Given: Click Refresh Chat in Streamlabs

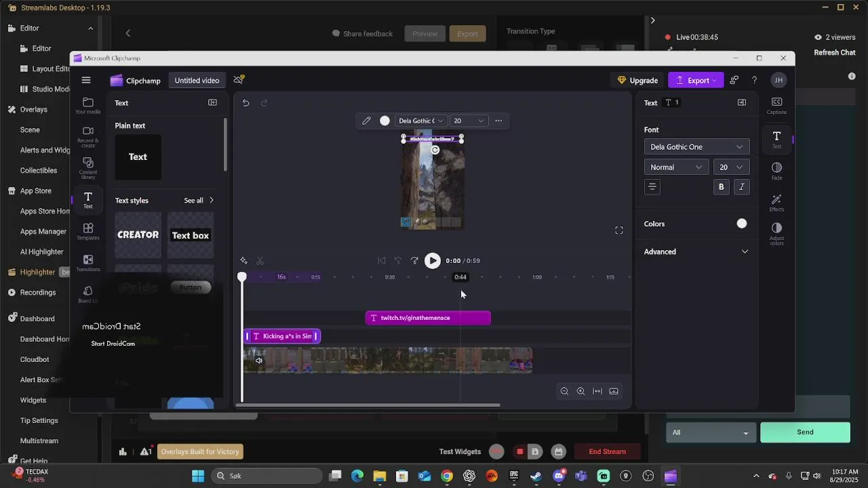Looking at the screenshot, I should click(835, 52).
